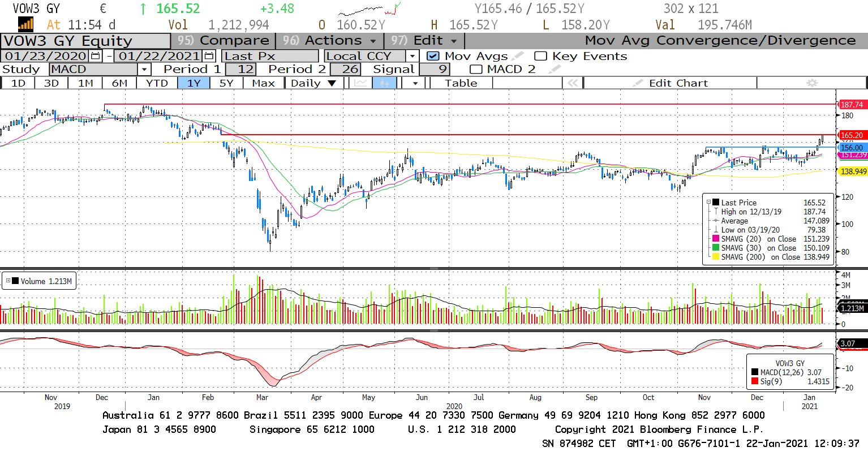Screen dimensions: 868x460
Task: Click the Volume black color swatch
Action: pos(15,281)
